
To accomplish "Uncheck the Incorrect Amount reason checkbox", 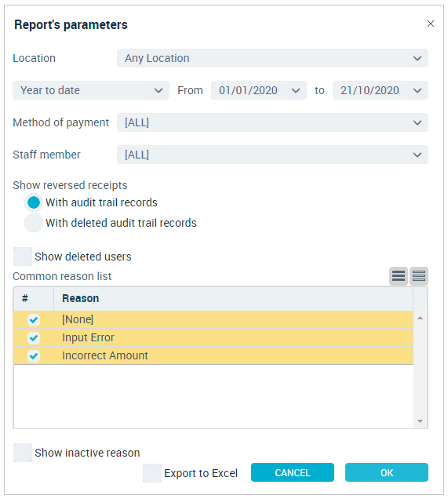I will [34, 355].
